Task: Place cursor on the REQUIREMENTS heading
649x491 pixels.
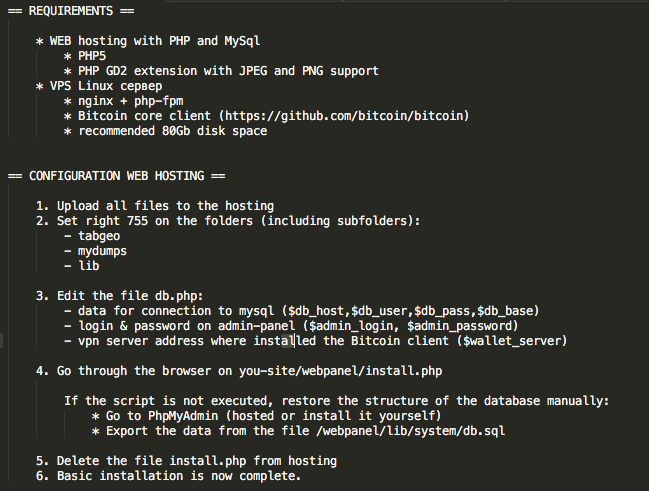Action: (x=71, y=10)
